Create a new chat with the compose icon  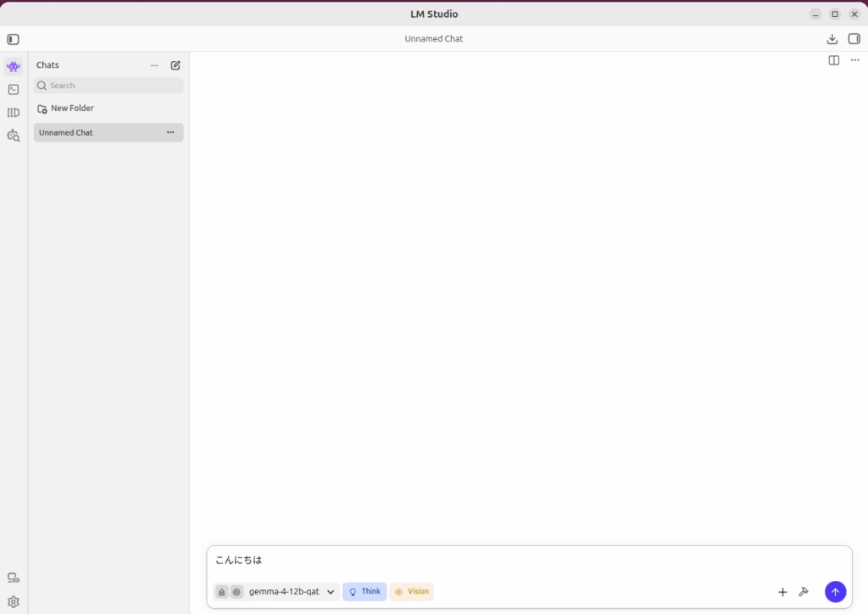175,65
